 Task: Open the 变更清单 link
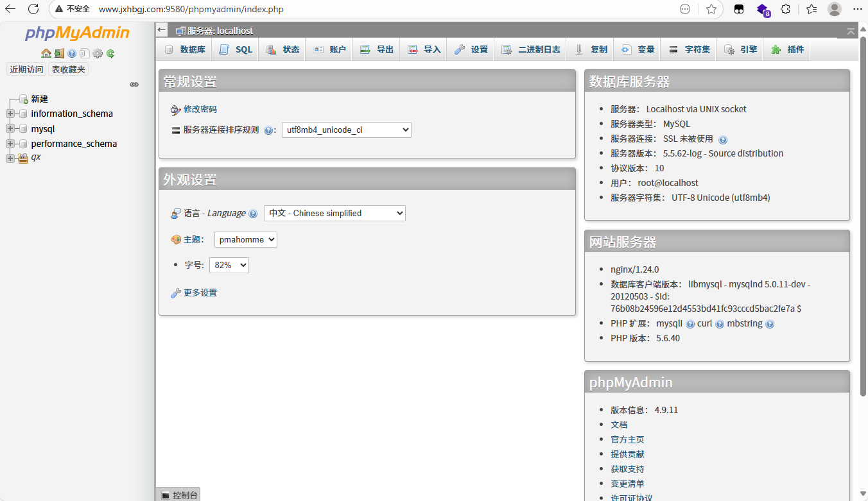(x=627, y=484)
